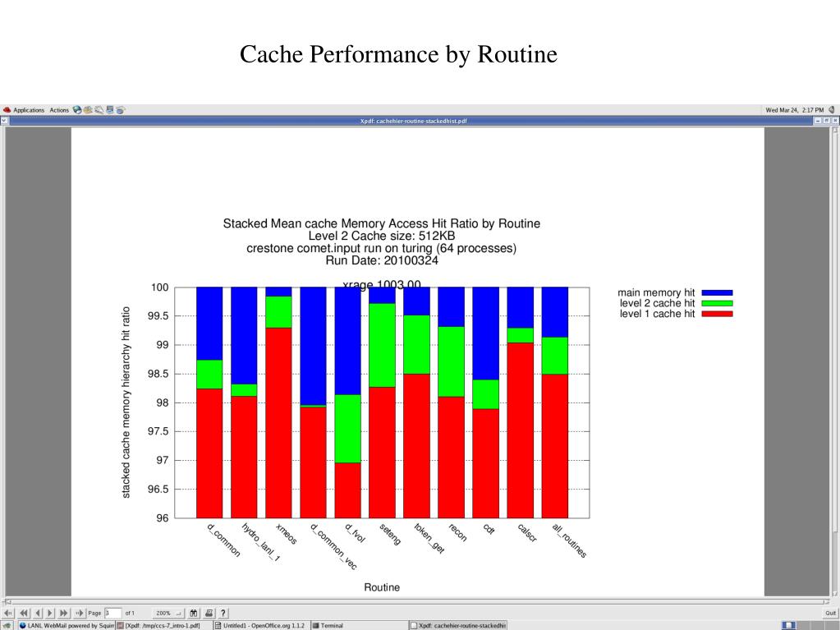Click the 'all_routines' axis label
The height and width of the screenshot is (630, 840).
coord(570,540)
